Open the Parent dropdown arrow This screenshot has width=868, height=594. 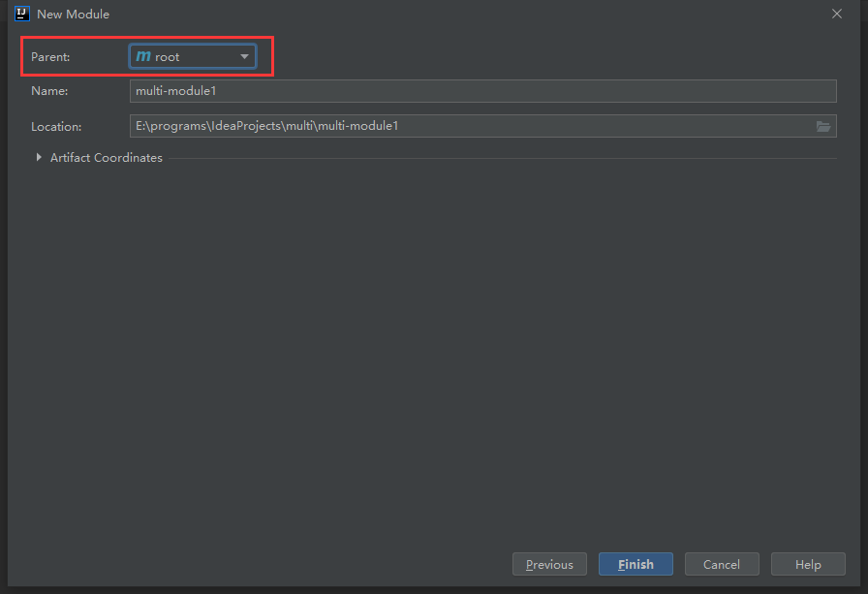[x=245, y=56]
